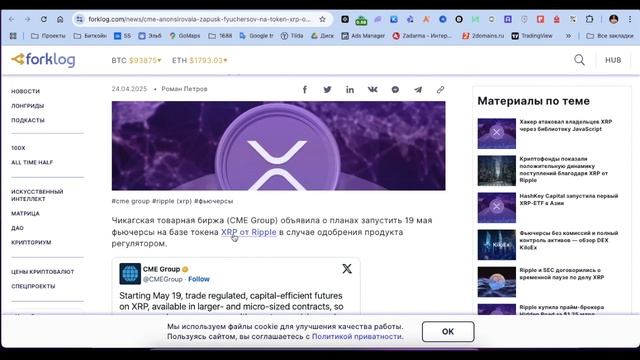Open the 100X menu item

pos(18,148)
